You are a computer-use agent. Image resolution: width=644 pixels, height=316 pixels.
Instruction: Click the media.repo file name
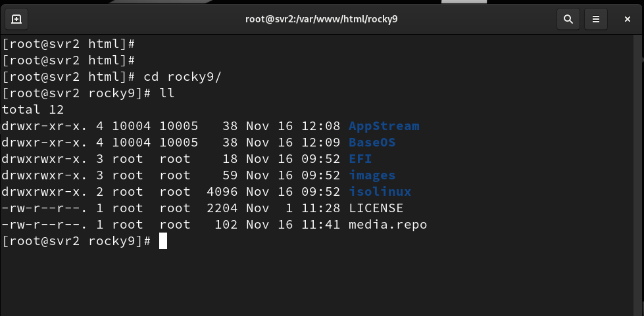[387, 225]
